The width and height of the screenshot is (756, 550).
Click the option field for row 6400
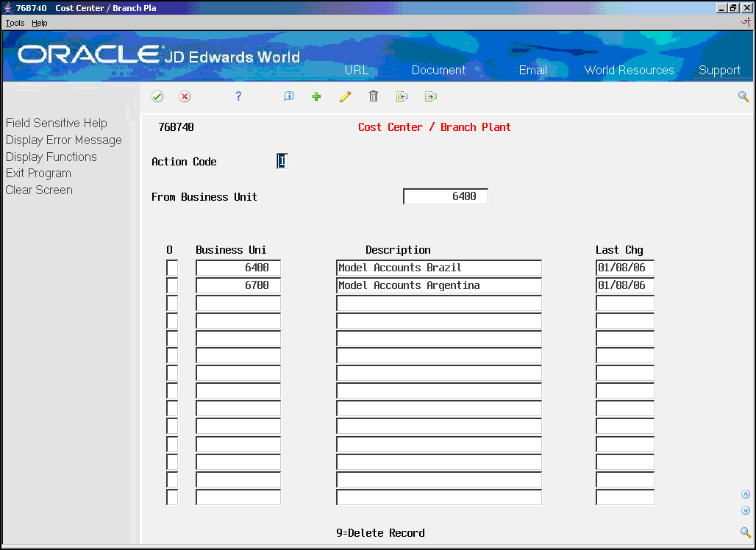click(171, 268)
